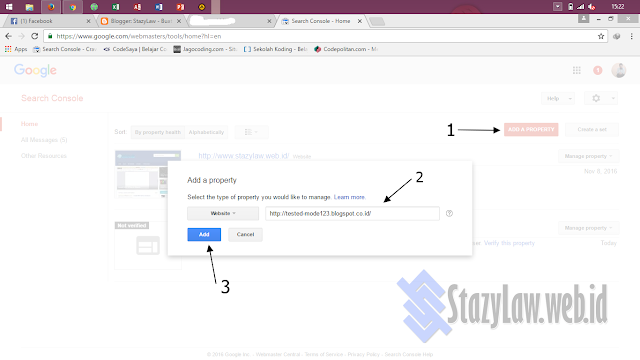Open the Apps bookmark shortcut
The width and height of the screenshot is (640, 360).
(16, 49)
